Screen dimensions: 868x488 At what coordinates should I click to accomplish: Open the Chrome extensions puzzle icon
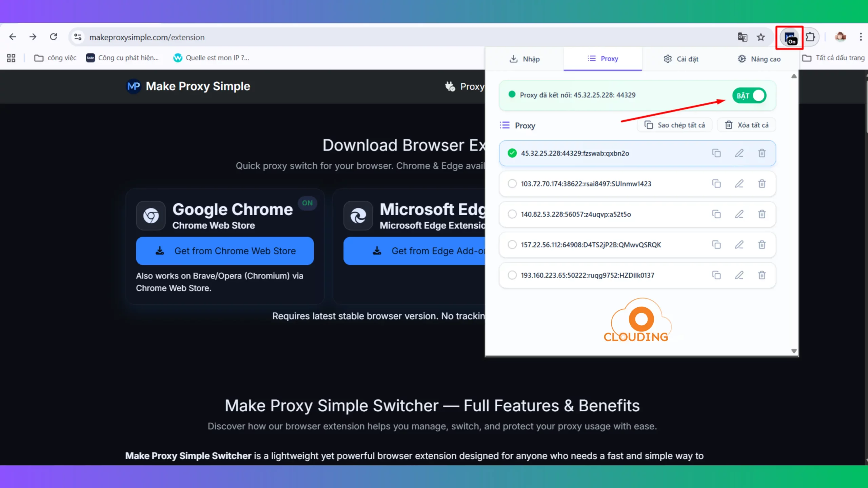click(810, 37)
